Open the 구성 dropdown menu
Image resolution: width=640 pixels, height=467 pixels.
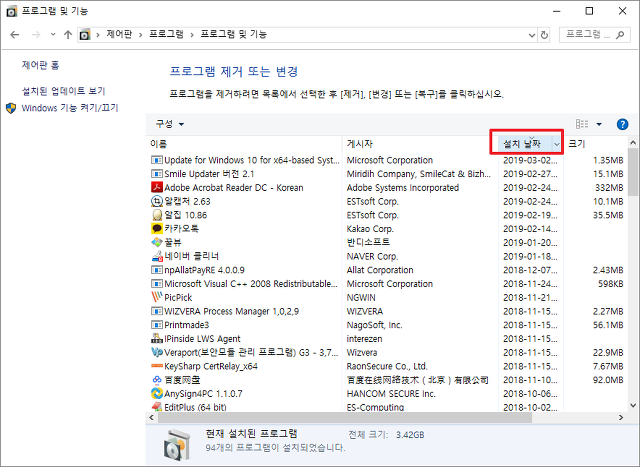pyautogui.click(x=170, y=124)
